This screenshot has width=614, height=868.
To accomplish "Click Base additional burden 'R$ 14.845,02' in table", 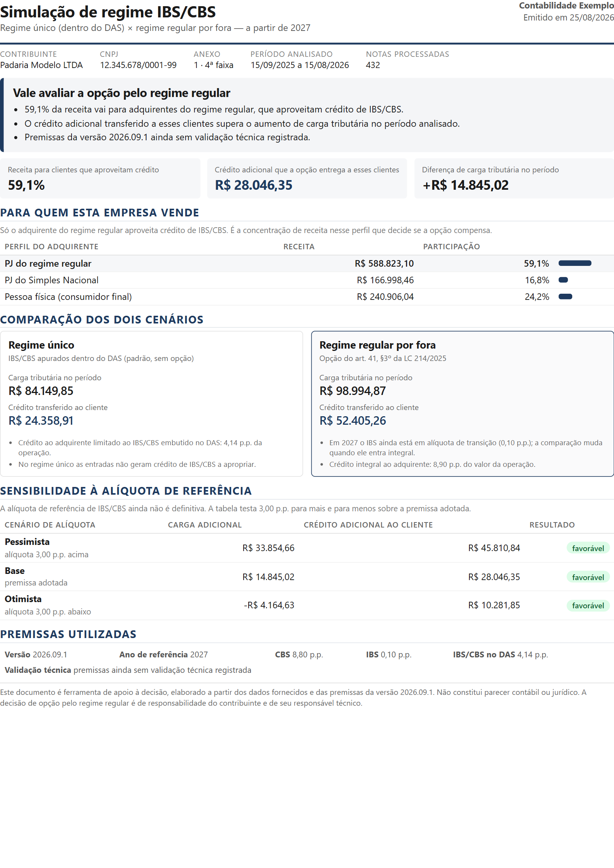I will coord(268,577).
